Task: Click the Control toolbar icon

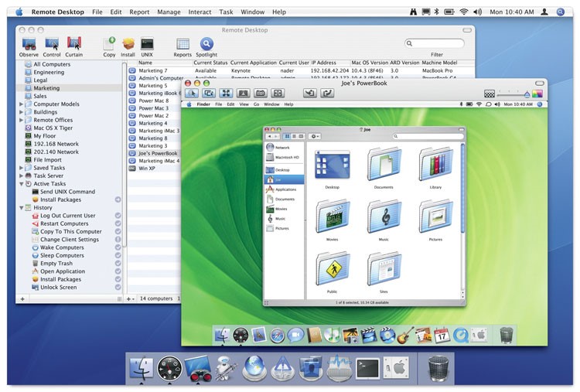Action: pos(52,44)
